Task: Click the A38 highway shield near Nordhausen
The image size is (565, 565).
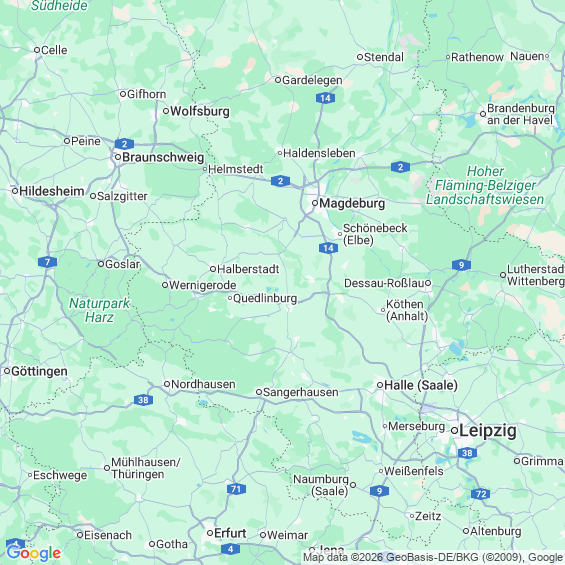Action: (143, 400)
